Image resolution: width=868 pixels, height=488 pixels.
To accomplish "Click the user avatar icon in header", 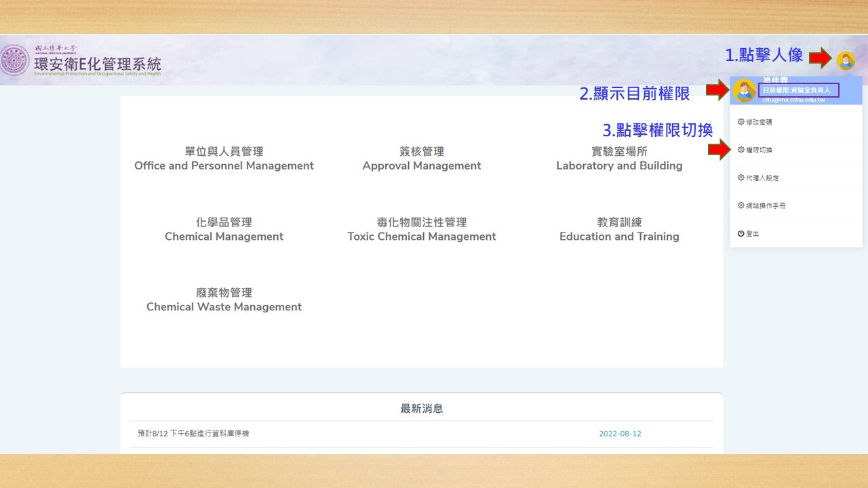I will [x=845, y=61].
